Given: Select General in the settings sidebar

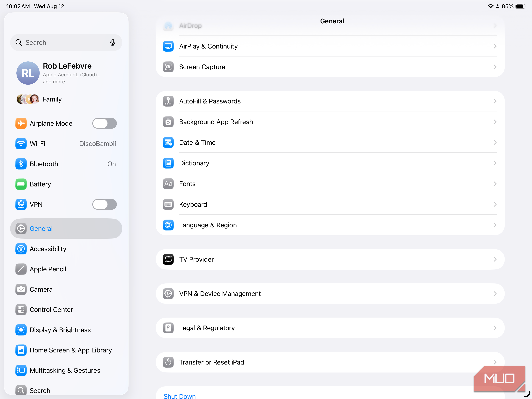Looking at the screenshot, I should (x=66, y=229).
